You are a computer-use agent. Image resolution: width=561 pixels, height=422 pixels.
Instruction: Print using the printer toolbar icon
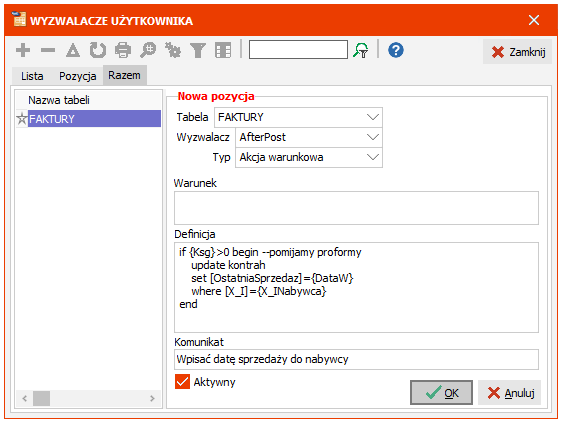click(x=123, y=50)
